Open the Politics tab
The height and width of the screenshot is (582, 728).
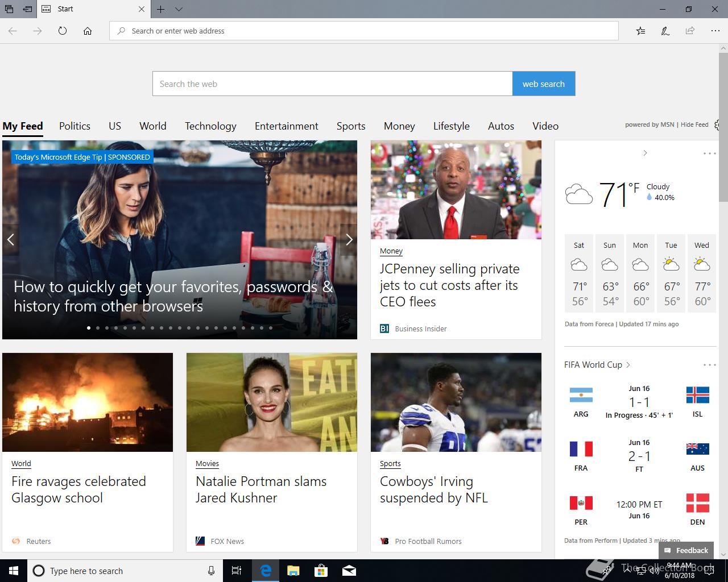[75, 126]
